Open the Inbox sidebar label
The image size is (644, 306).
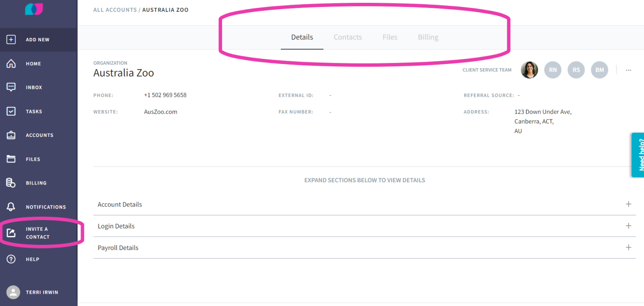tap(34, 87)
